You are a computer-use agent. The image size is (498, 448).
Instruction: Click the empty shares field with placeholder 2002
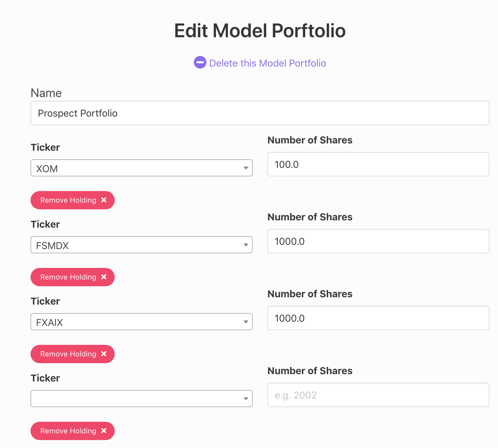(378, 395)
